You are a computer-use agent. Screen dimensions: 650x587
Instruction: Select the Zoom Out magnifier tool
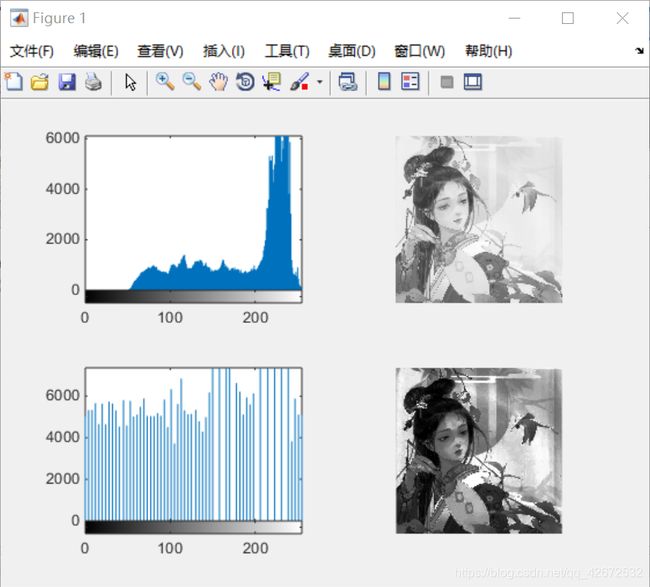point(192,82)
